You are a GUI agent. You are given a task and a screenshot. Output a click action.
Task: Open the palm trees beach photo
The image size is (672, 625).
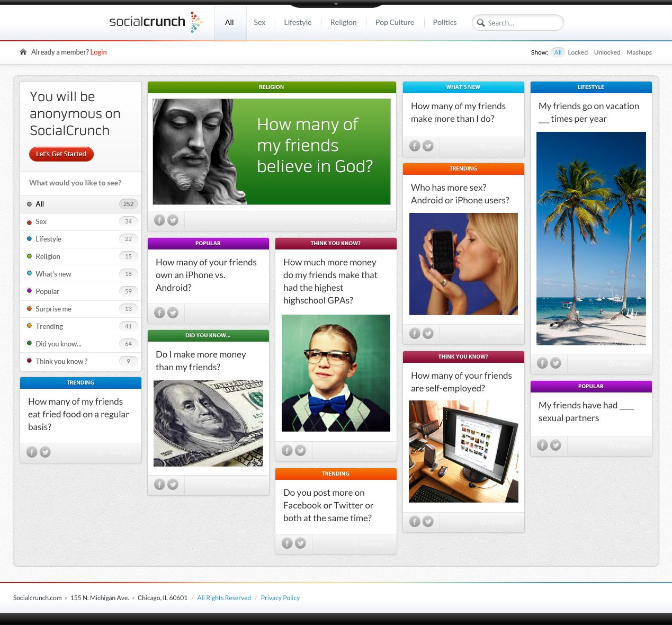point(591,238)
